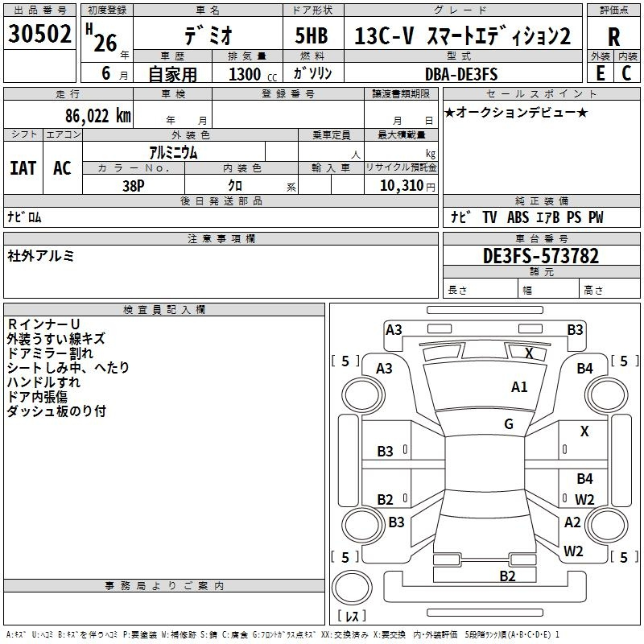Select the ドアミラー割れ inspector note
The image size is (644, 644).
(49, 353)
